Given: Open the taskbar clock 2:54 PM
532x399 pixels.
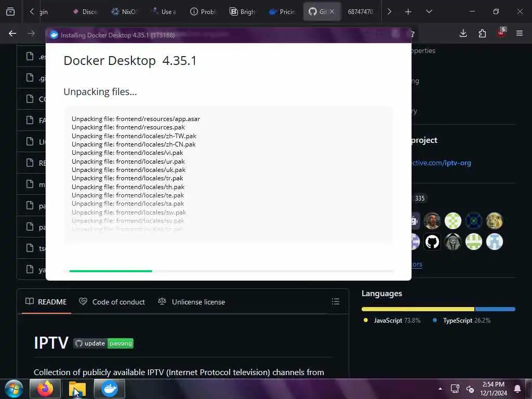Looking at the screenshot, I should click(494, 389).
